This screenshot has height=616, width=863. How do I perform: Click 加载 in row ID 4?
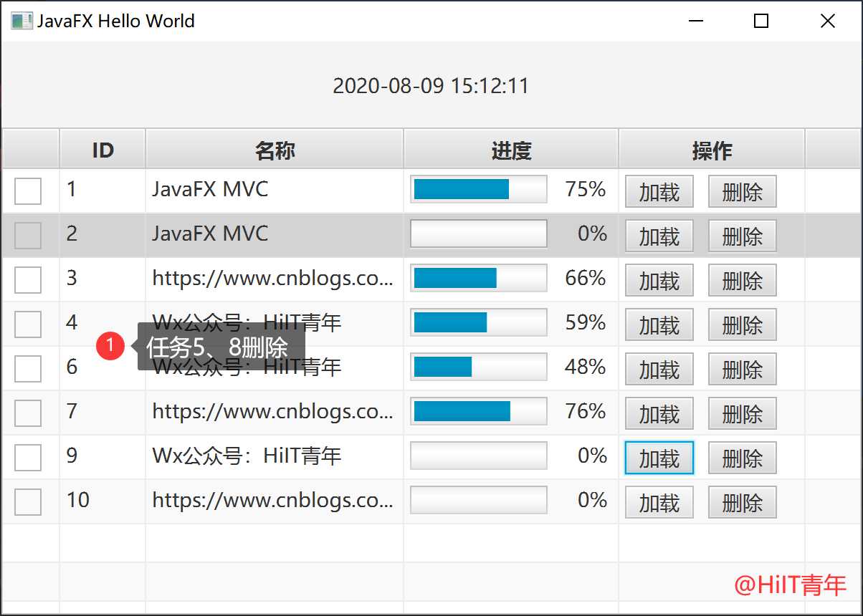[659, 324]
